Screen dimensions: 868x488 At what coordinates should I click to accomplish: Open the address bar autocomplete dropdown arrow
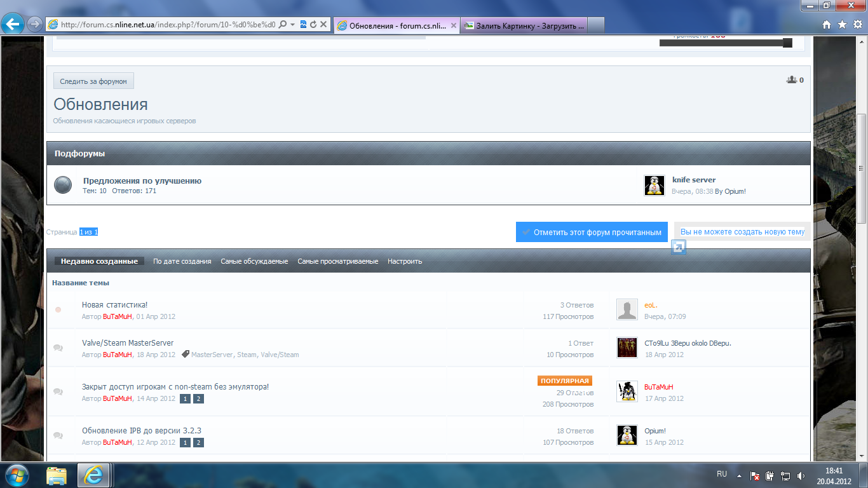[x=292, y=25]
